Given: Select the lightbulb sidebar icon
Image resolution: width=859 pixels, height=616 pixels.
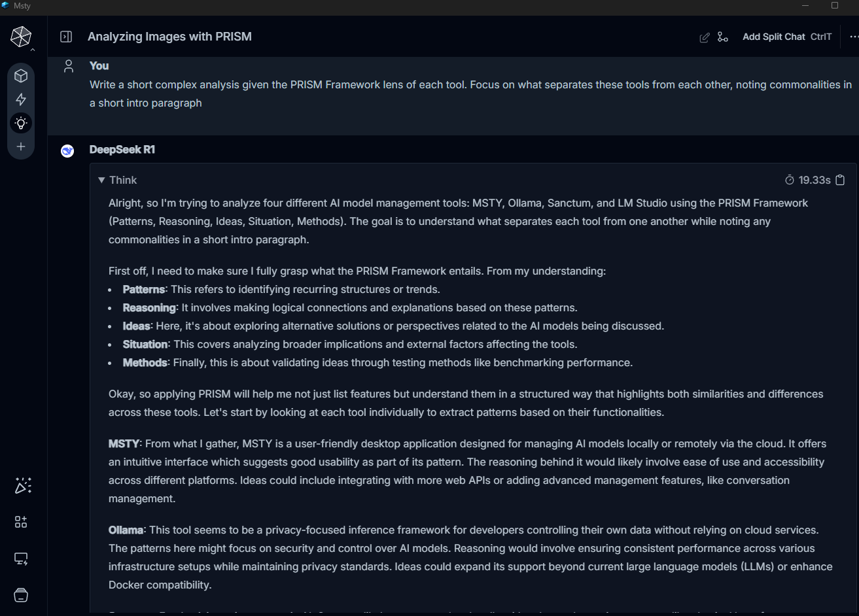Looking at the screenshot, I should [21, 123].
